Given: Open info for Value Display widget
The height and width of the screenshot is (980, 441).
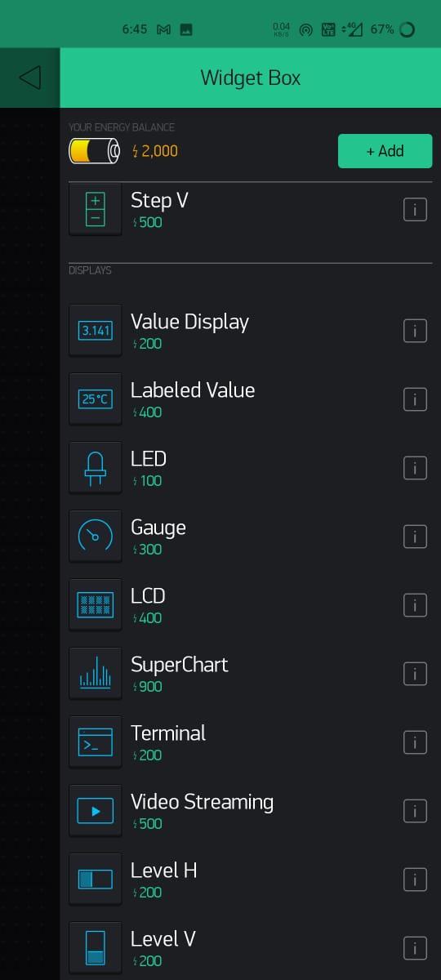Looking at the screenshot, I should point(415,331).
